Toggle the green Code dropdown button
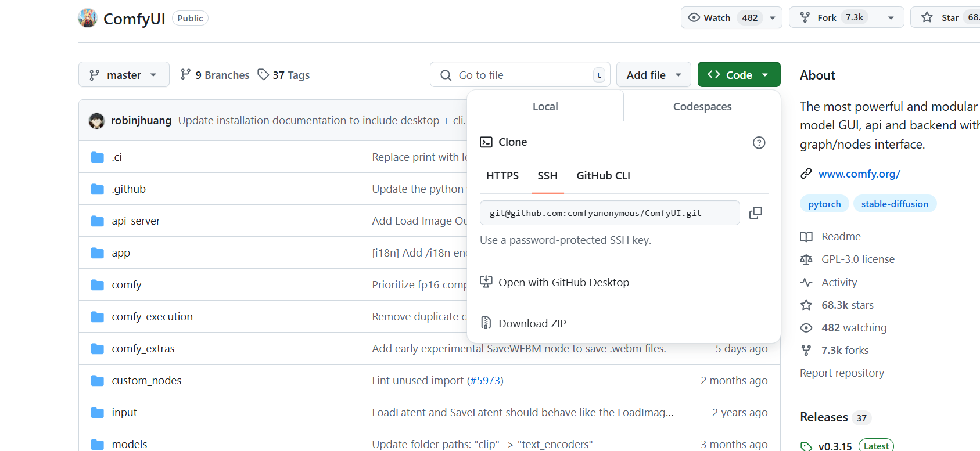This screenshot has height=451, width=980. pos(739,75)
